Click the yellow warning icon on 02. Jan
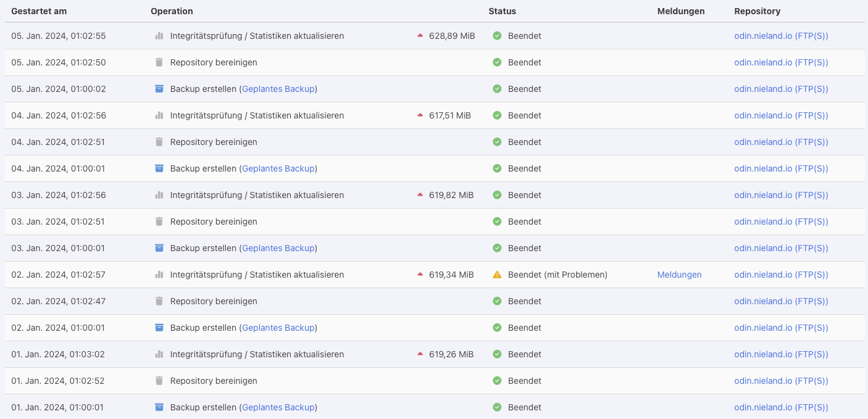Image resolution: width=868 pixels, height=419 pixels. (497, 275)
